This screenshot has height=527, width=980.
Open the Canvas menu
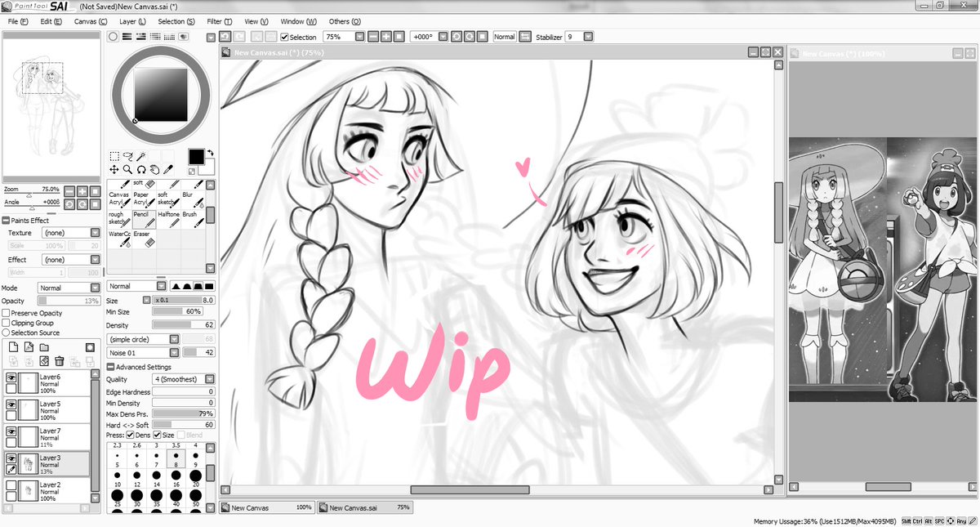(90, 21)
